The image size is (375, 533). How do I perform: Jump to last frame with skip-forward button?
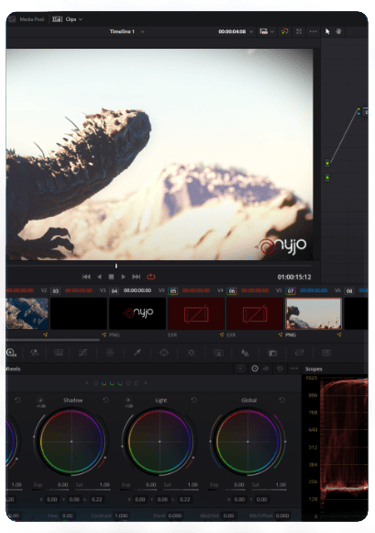point(136,277)
